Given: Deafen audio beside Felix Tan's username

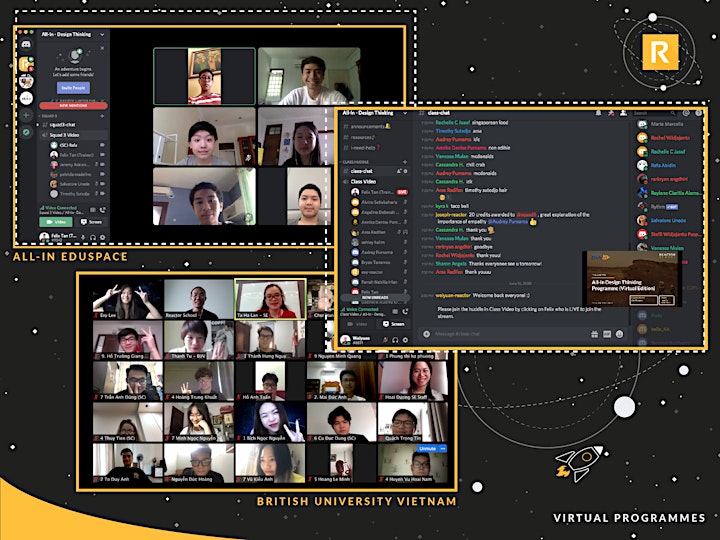Looking at the screenshot, I should (x=93, y=237).
